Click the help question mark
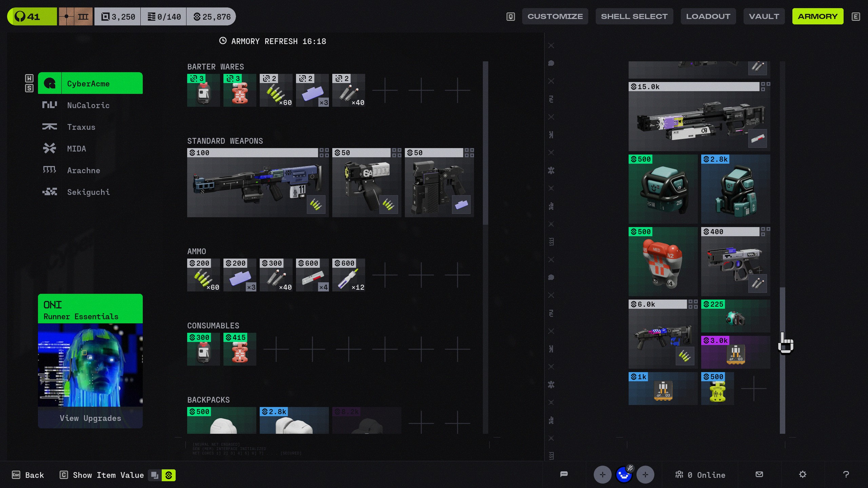 pos(846,474)
